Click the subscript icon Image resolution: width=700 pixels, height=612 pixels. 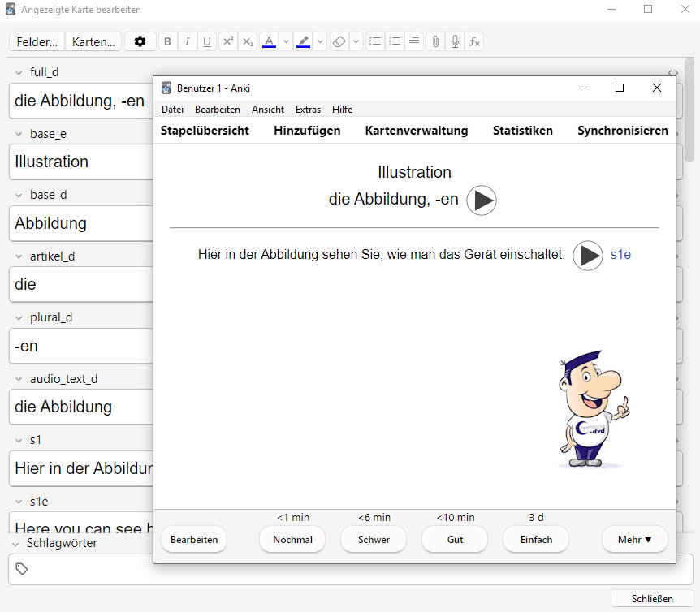(x=248, y=41)
